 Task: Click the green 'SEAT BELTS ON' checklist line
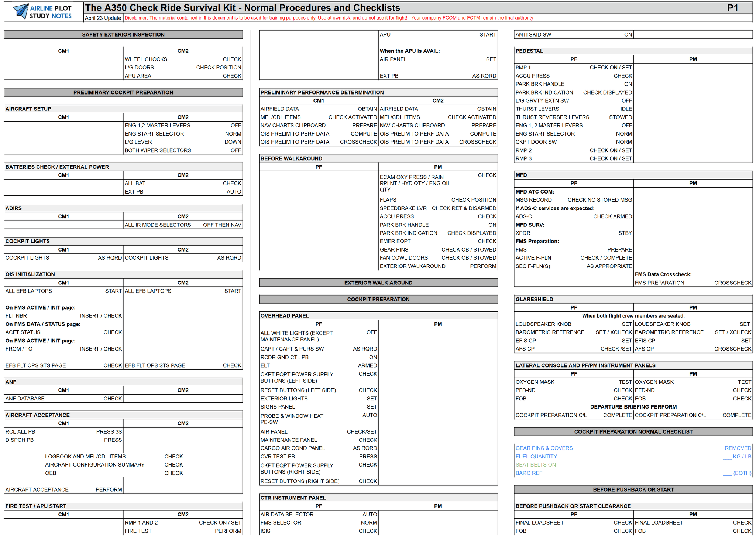click(x=633, y=465)
